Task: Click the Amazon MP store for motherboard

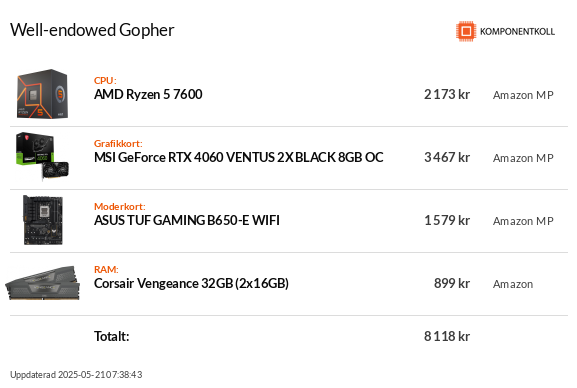Action: point(523,221)
